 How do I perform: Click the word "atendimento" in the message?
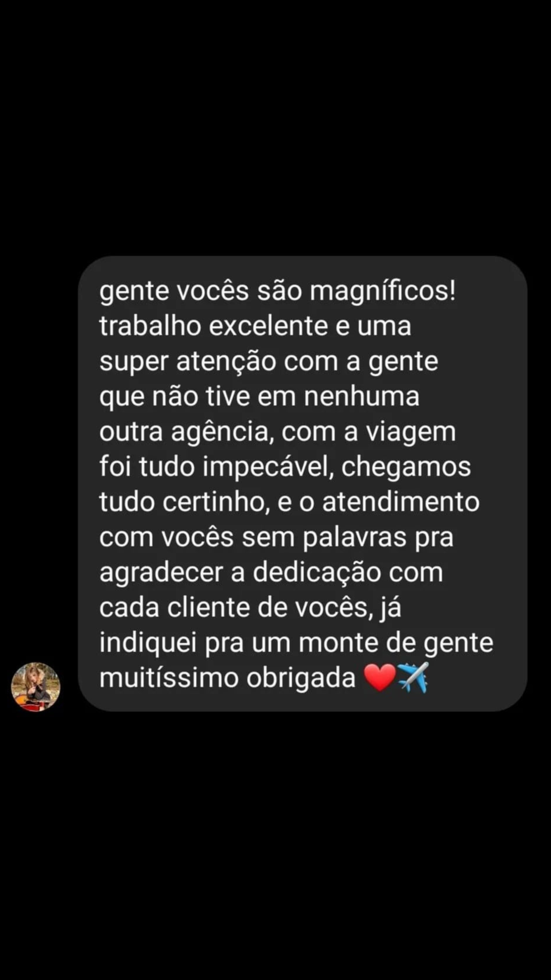point(401,502)
